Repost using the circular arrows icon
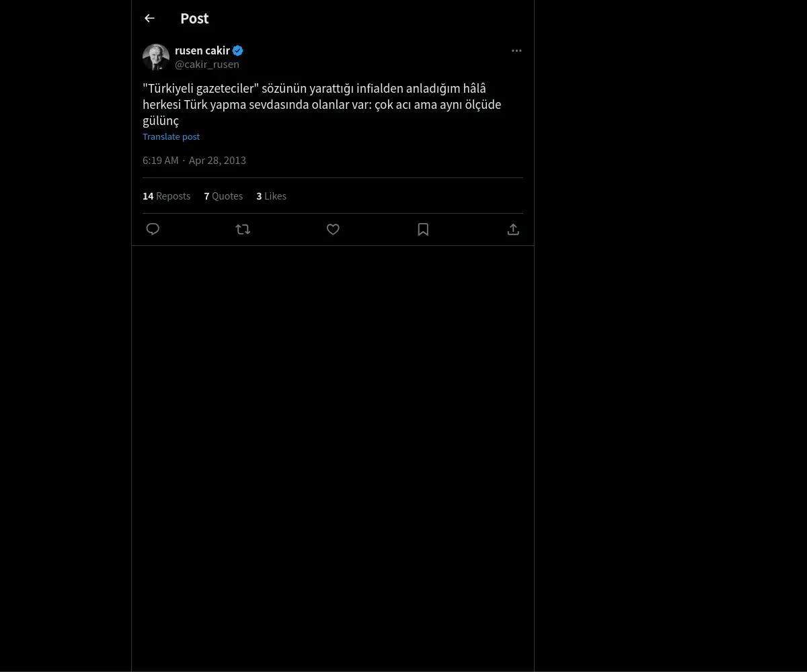Viewport: 807px width, 672px height. [243, 229]
